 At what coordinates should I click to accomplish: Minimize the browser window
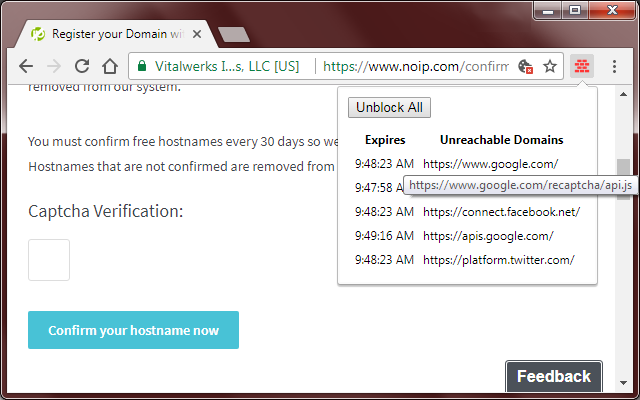[548, 10]
